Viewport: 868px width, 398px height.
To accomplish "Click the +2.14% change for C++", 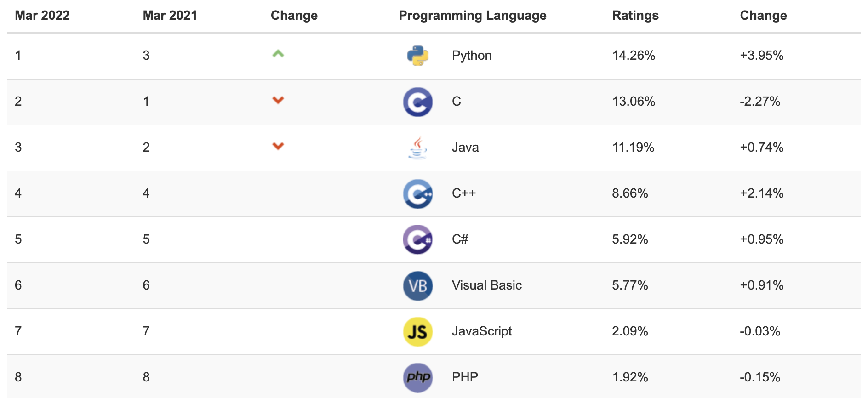I will (x=761, y=193).
